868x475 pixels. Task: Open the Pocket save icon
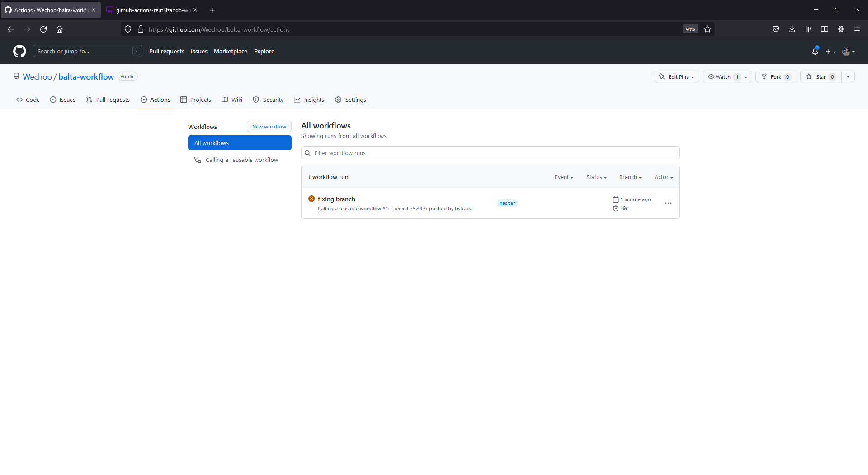tap(776, 29)
